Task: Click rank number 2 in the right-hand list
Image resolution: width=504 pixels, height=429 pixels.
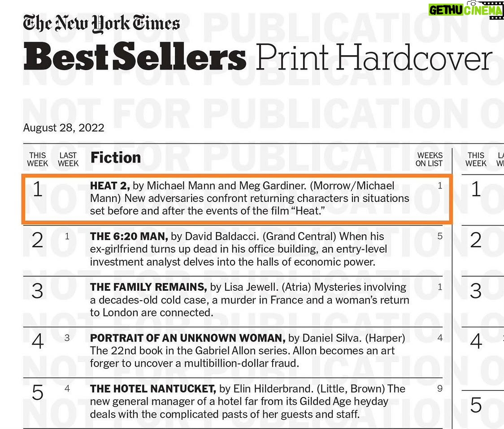Action: pos(476,241)
